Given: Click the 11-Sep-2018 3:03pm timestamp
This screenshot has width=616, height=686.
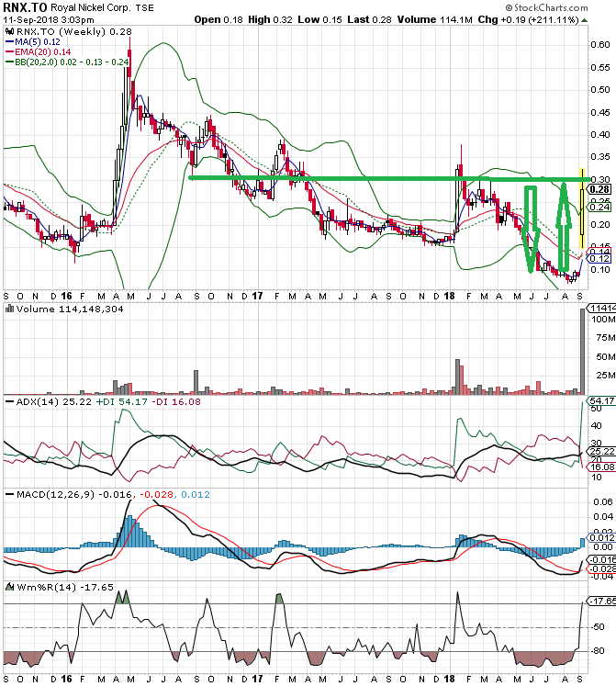Looking at the screenshot, I should pyautogui.click(x=48, y=19).
